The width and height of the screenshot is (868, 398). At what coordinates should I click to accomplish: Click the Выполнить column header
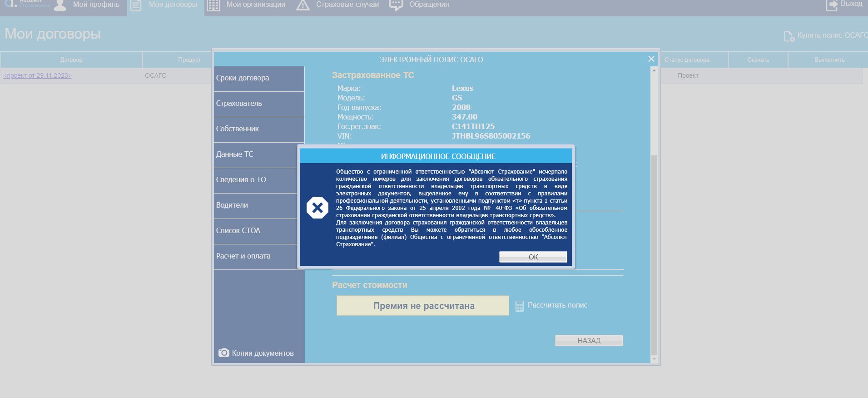[829, 60]
